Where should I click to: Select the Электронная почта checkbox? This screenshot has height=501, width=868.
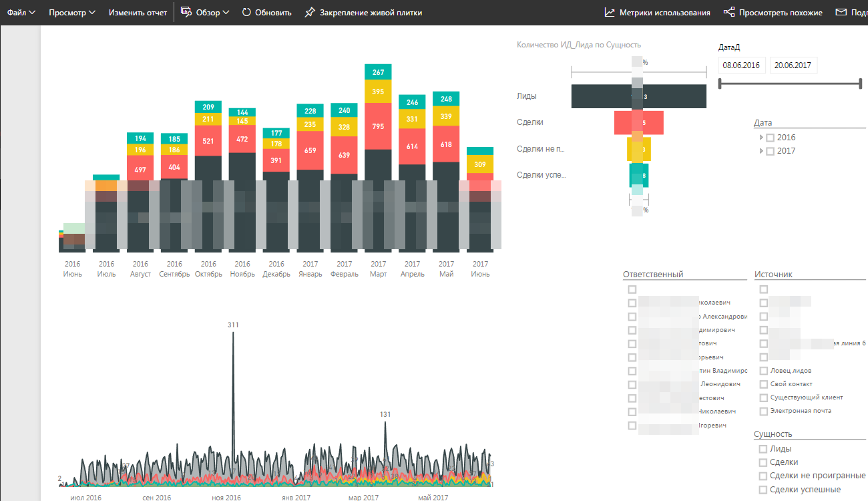(x=764, y=411)
